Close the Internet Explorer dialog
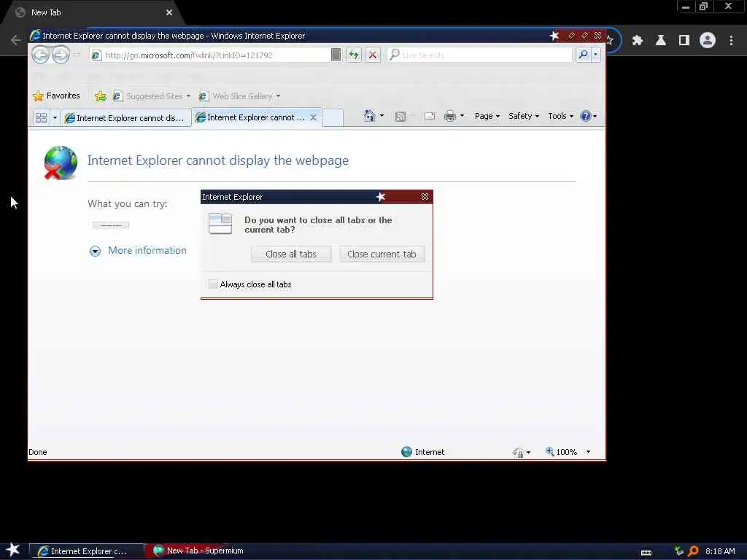 425,197
